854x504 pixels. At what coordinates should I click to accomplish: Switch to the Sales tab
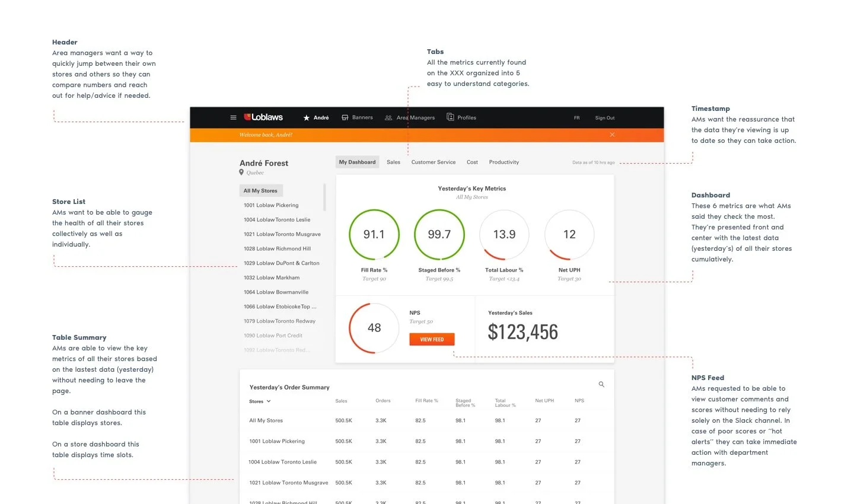click(x=393, y=162)
